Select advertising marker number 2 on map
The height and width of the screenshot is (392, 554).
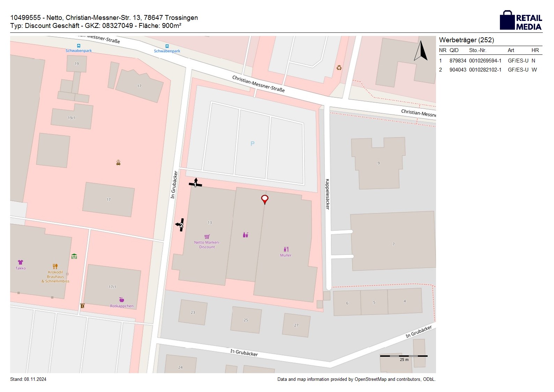click(x=180, y=224)
